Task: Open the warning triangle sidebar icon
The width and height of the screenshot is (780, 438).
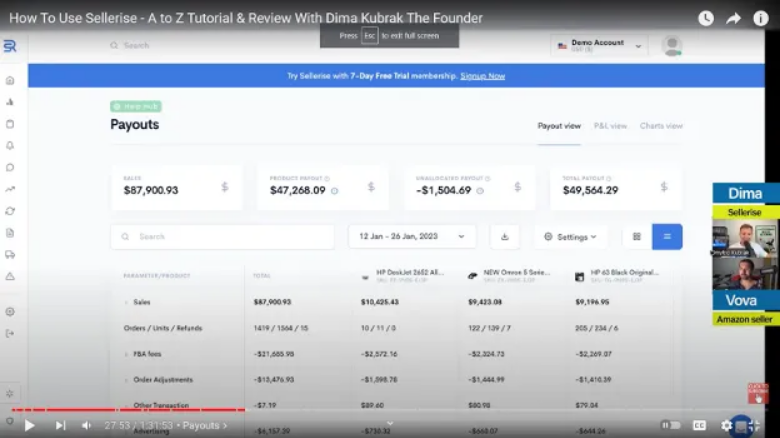Action: [x=10, y=276]
